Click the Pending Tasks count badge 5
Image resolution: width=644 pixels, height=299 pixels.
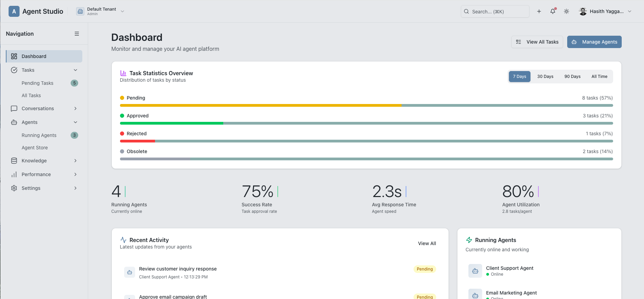(x=74, y=83)
